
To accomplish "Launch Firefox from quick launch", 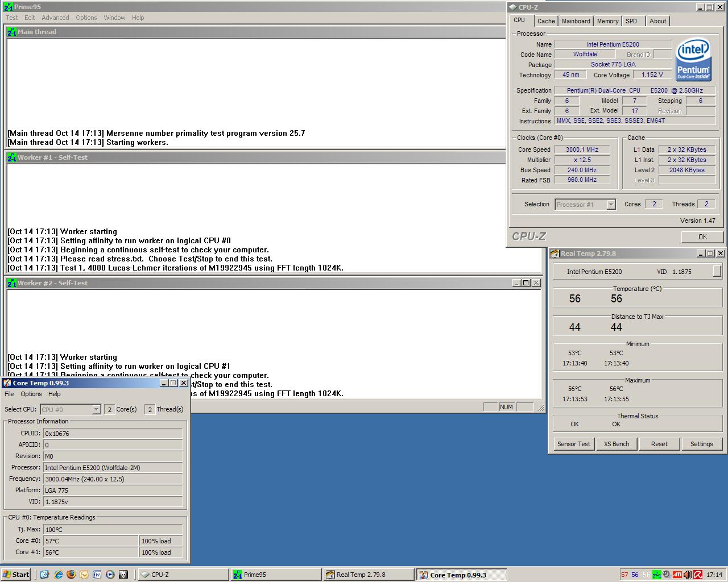I will click(x=71, y=575).
